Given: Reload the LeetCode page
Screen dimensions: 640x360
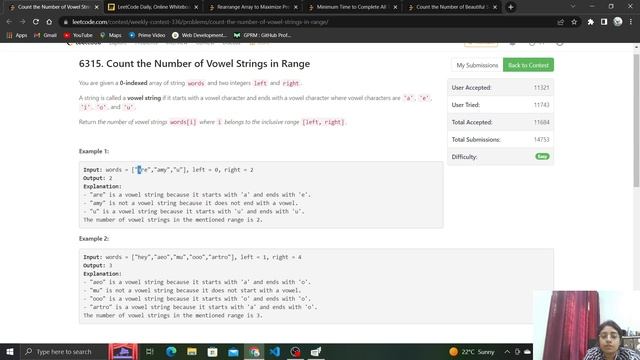Looking at the screenshot, I should pyautogui.click(x=36, y=22).
